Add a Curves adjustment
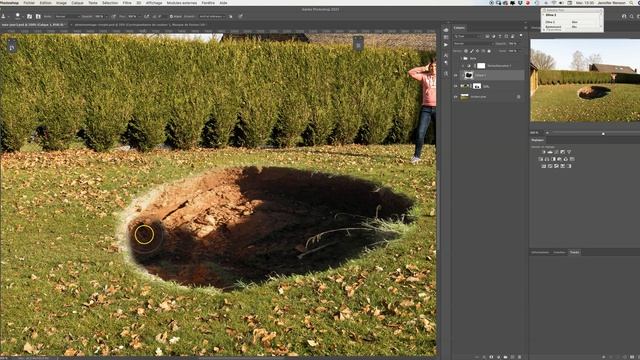The width and height of the screenshot is (640, 360). pos(556,152)
